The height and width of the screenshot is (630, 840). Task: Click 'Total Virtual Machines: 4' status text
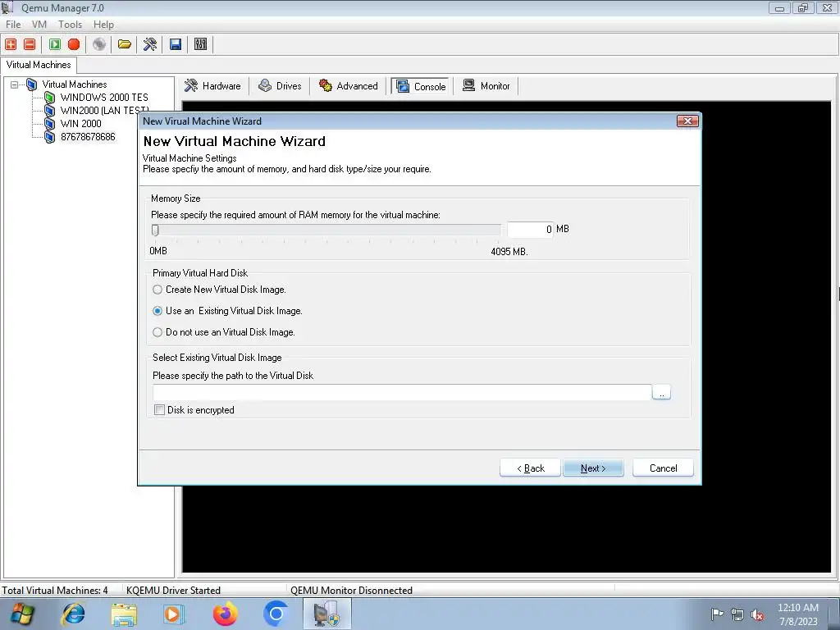pos(55,591)
